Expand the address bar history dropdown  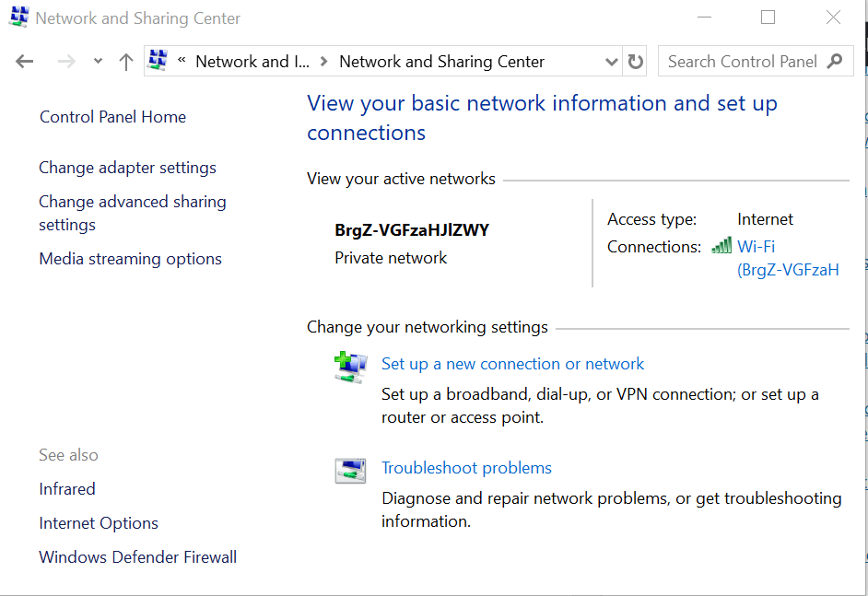(x=611, y=62)
